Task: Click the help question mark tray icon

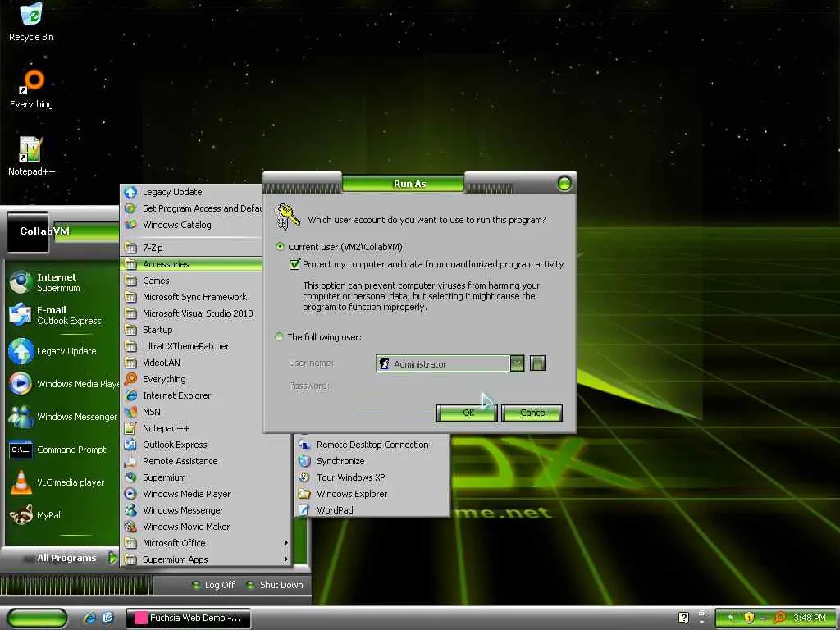Action: point(683,618)
